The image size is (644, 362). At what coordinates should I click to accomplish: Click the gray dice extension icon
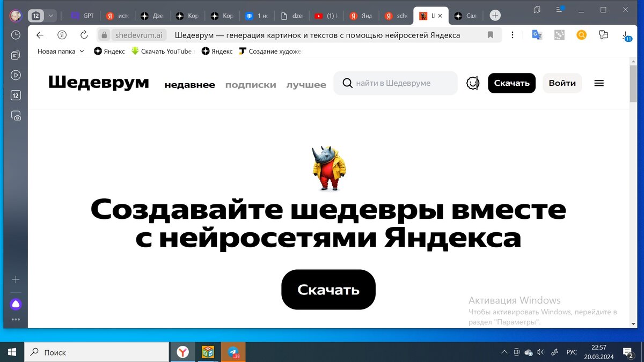tap(559, 35)
